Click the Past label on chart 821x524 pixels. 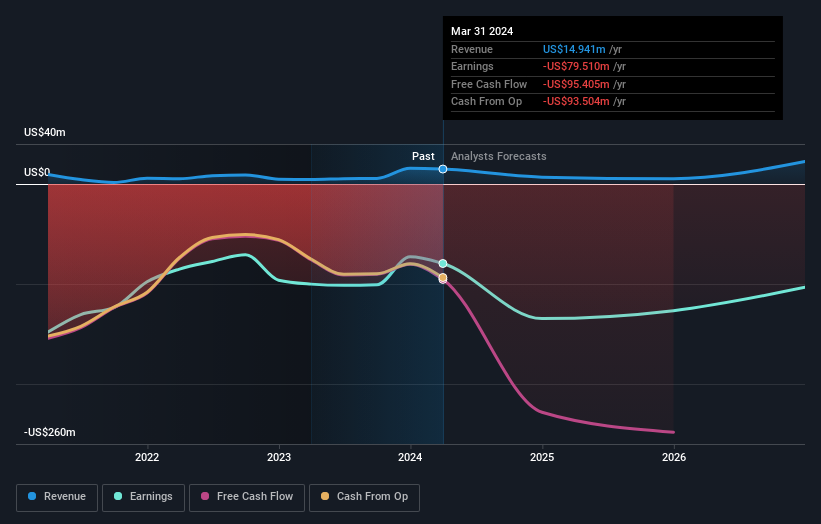coord(423,157)
